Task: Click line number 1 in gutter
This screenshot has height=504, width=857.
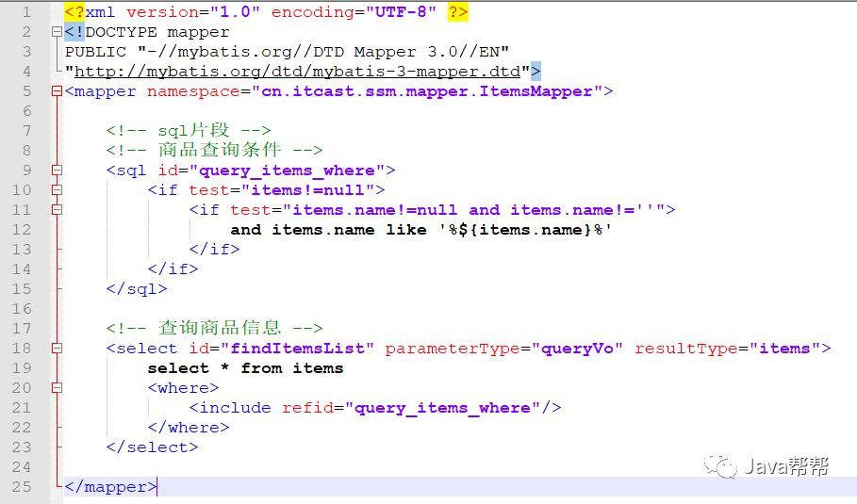Action: (x=26, y=12)
